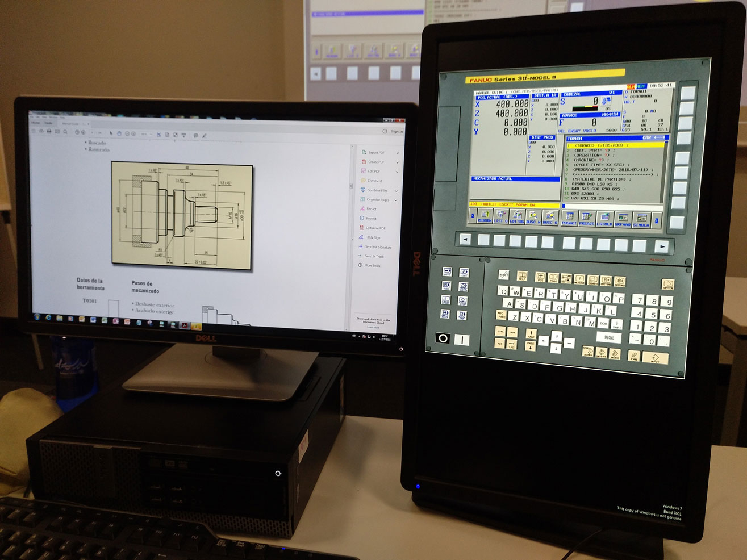Tap the CTRL key on FANUC keypad
Viewport: 747px width, 560px height.
(x=500, y=331)
